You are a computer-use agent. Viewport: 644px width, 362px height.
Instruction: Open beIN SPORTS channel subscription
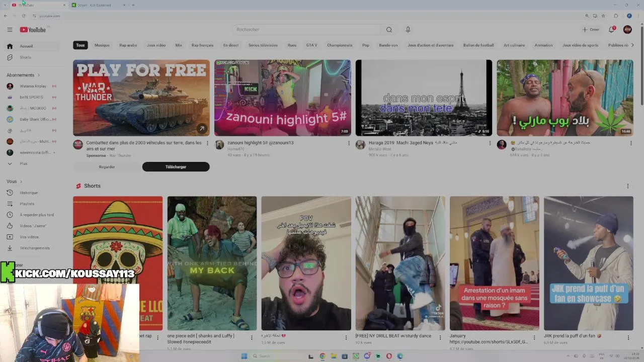point(32,97)
